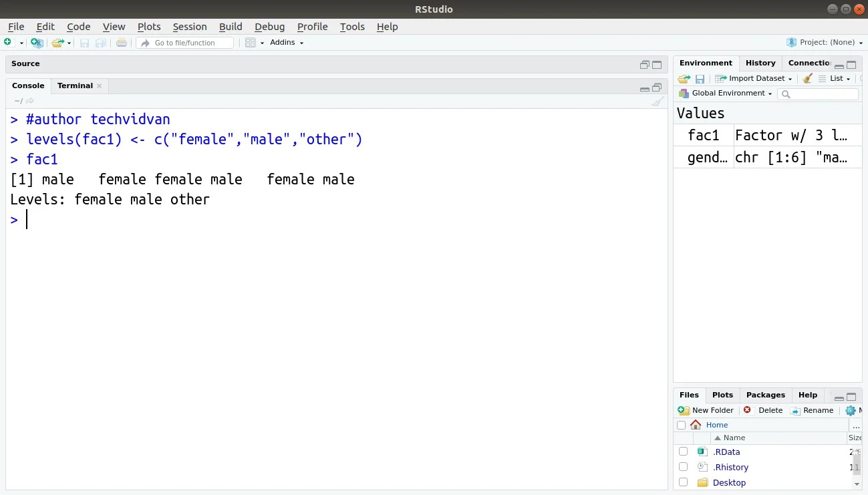Select the gender variable row
Screen dimensions: 868x495
[768, 158]
